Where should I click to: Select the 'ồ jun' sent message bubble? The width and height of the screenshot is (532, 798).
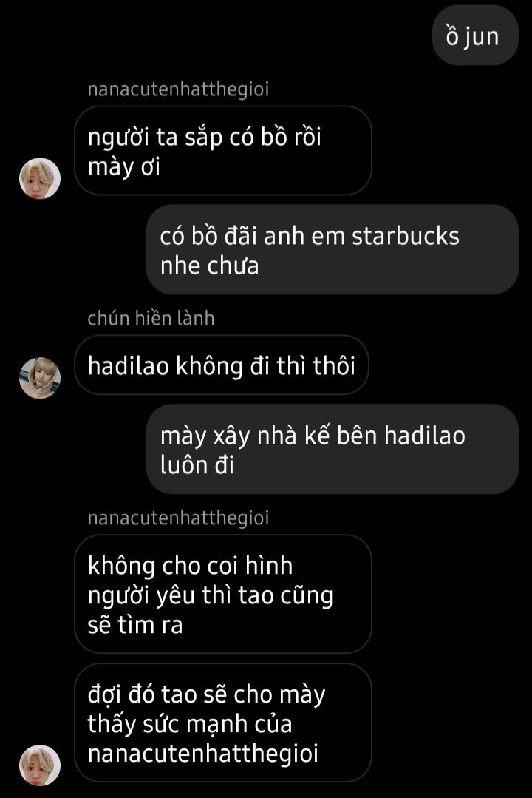click(x=475, y=36)
